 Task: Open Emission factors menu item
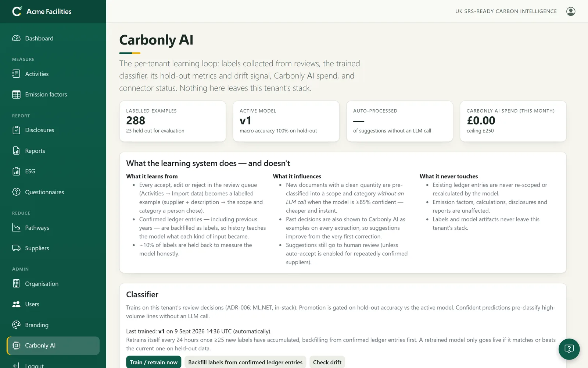tap(53, 95)
